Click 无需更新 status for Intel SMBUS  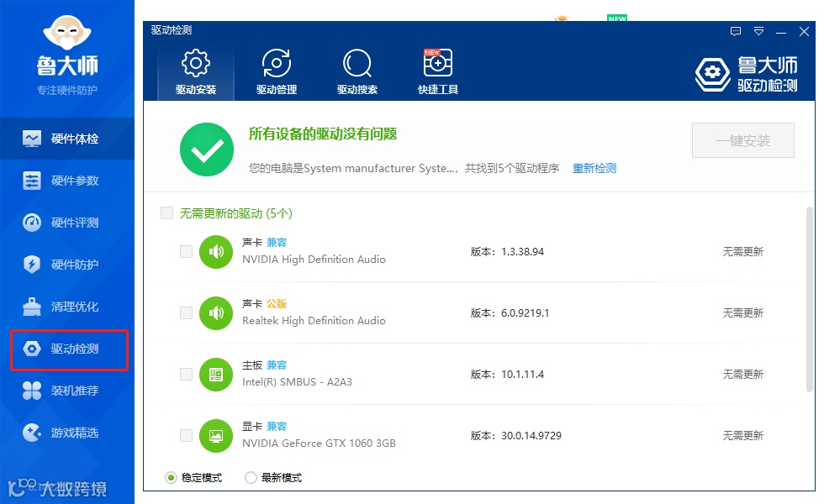click(x=742, y=374)
